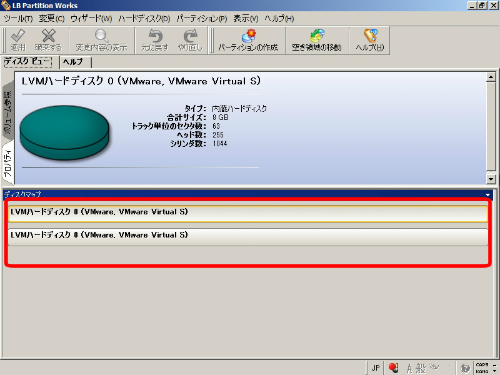Open the ツール(T) menu
The width and height of the screenshot is (500, 375).
click(18, 19)
